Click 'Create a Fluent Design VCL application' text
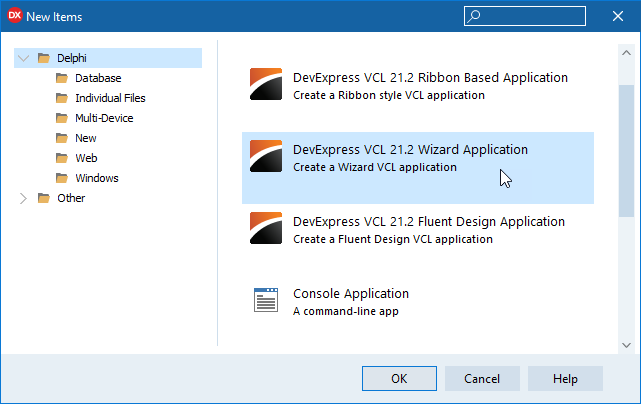The width and height of the screenshot is (641, 404). (393, 239)
